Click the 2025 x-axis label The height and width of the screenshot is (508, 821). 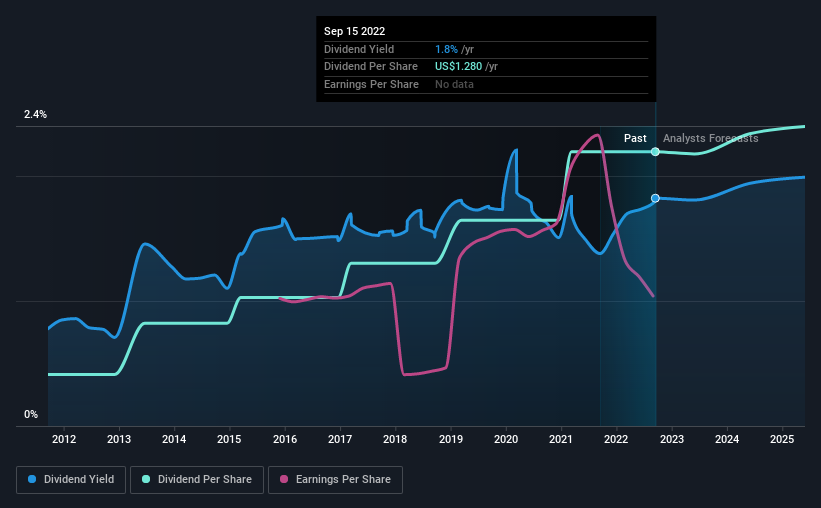pyautogui.click(x=782, y=439)
